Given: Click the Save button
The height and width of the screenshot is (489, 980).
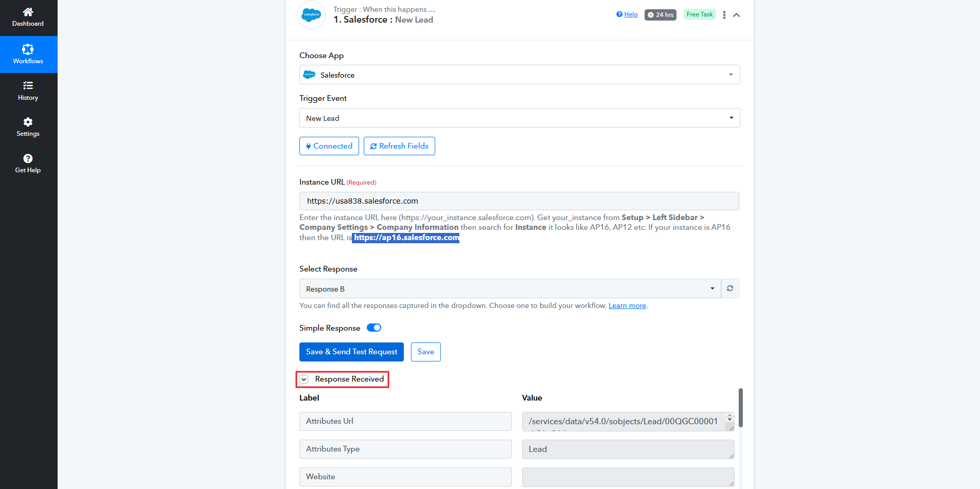Looking at the screenshot, I should point(425,352).
